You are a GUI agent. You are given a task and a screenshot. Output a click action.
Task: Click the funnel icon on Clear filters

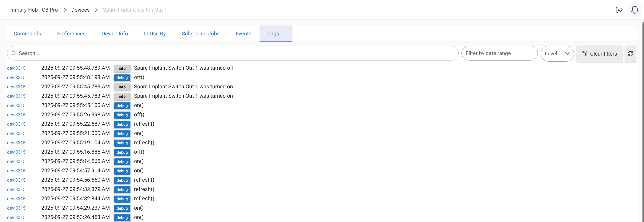pos(585,54)
